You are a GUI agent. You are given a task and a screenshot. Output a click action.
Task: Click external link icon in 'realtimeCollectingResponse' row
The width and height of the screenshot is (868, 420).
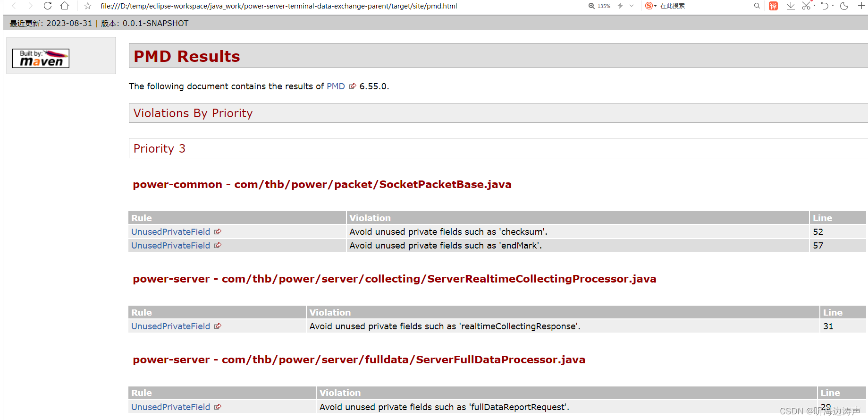[x=218, y=326]
